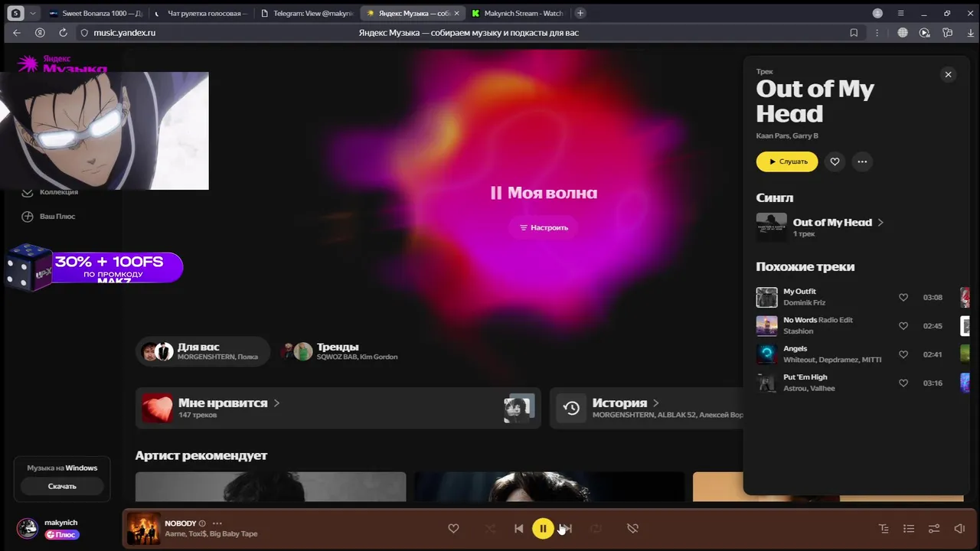Click the yellow Слушать button
980x551 pixels.
pos(787,161)
